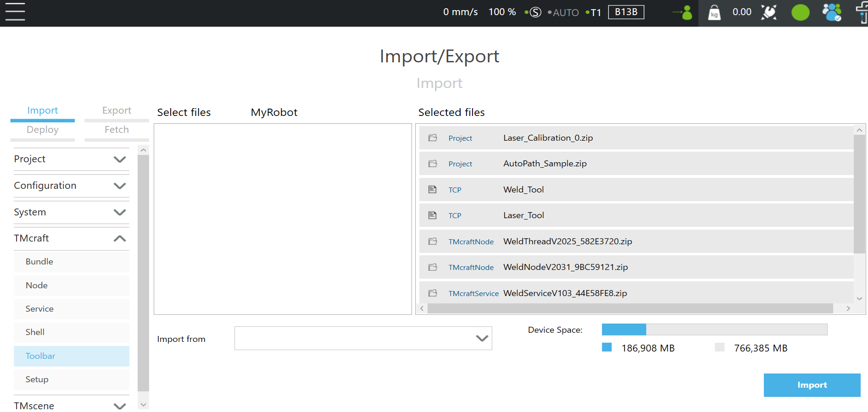
Task: Click the green status circle indicator
Action: point(800,12)
